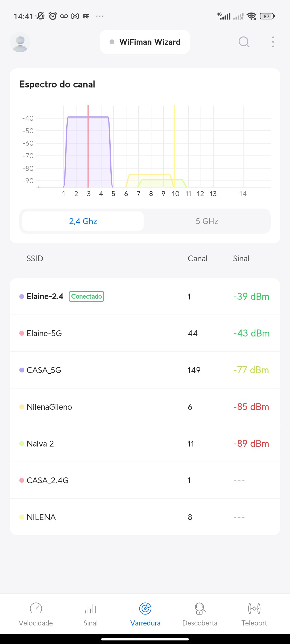Open the CASA_2.4G network entry
The width and height of the screenshot is (290, 644).
pos(145,480)
